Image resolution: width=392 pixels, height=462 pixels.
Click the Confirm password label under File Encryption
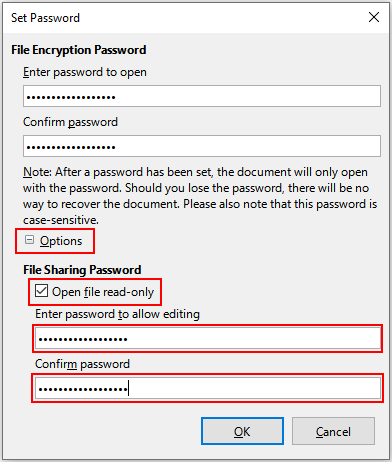coord(70,122)
